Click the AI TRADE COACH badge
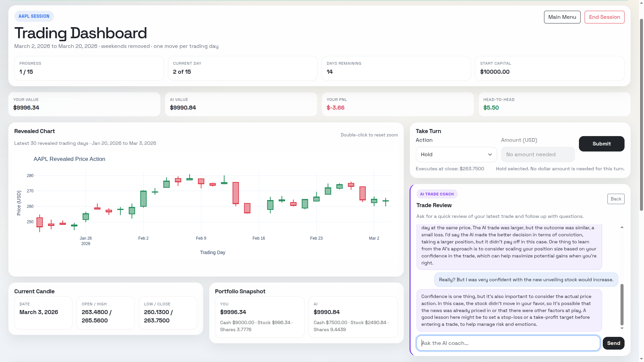Screen dimensions: 644x362 437,194
